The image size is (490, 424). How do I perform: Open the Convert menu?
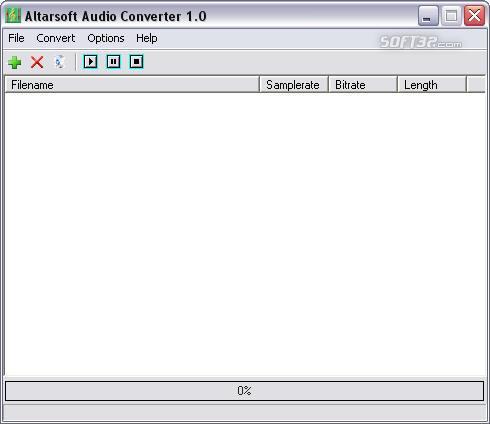point(56,38)
